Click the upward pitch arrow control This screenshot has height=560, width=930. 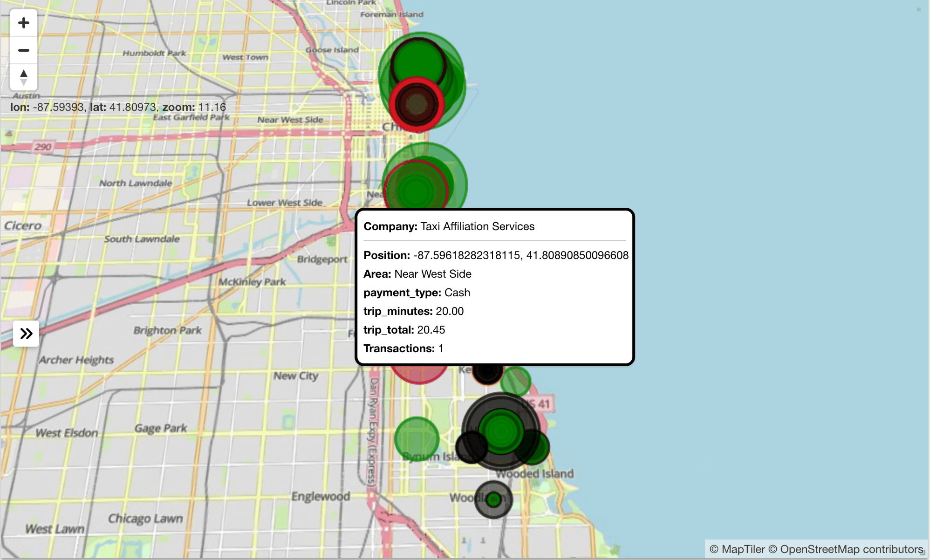[24, 73]
